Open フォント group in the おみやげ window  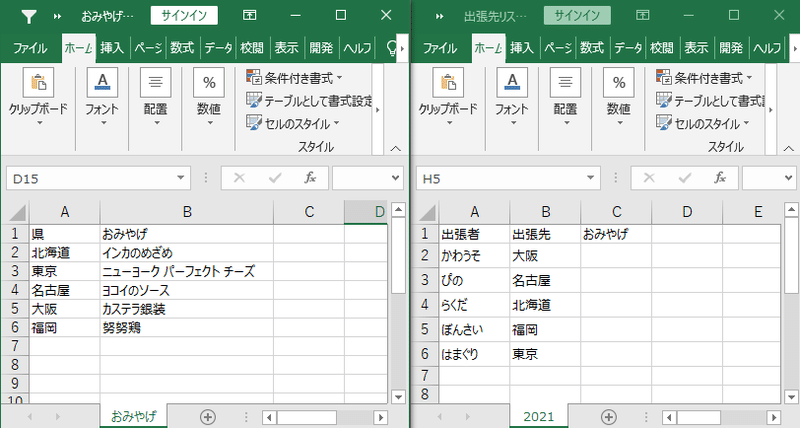102,98
